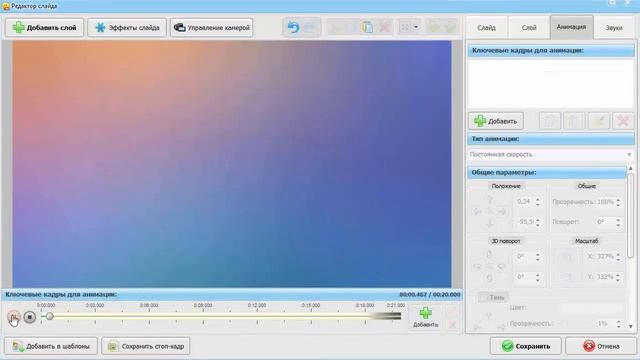Click the scale icon beside Y: 332%

pos(568,277)
